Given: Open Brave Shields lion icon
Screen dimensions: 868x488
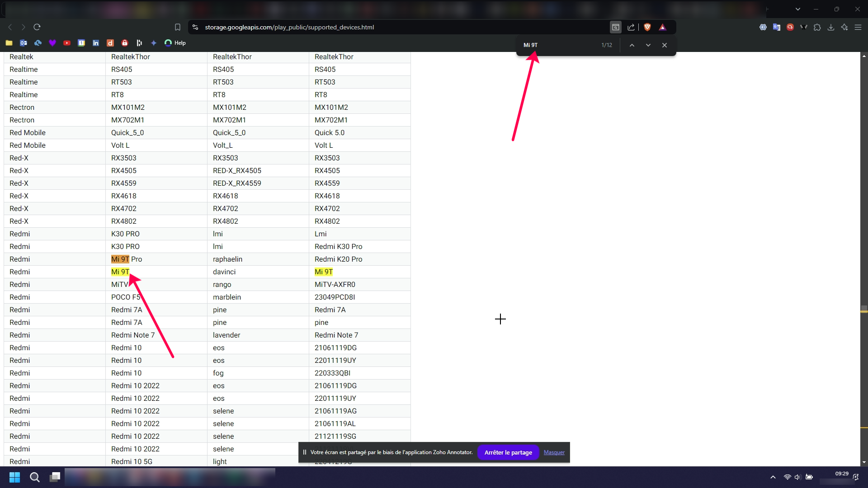Looking at the screenshot, I should [647, 27].
